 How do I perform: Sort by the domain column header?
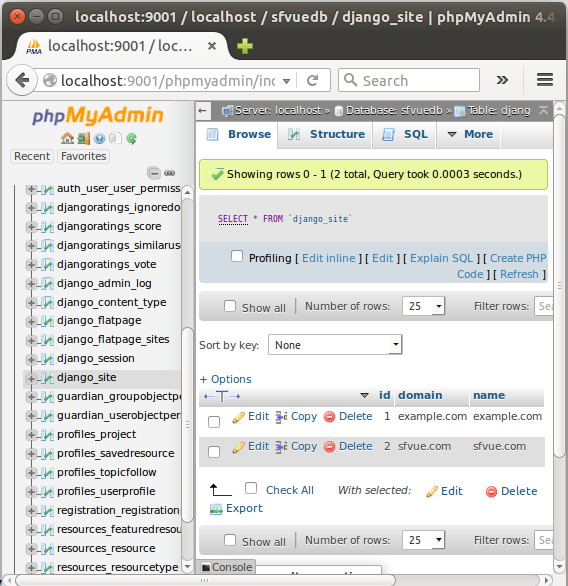(420, 395)
